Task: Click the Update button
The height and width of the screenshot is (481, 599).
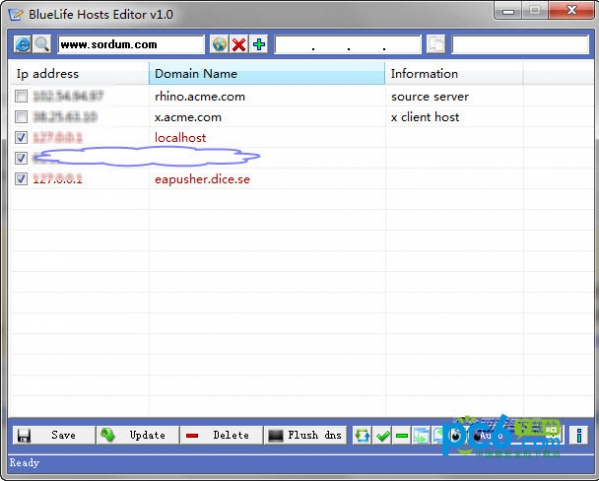Action: click(138, 435)
